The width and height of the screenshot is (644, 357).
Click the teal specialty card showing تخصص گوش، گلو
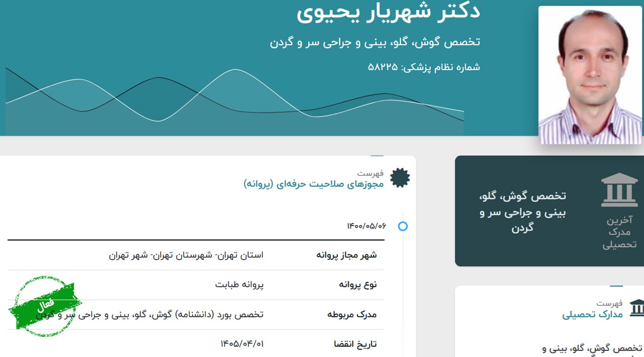click(548, 211)
